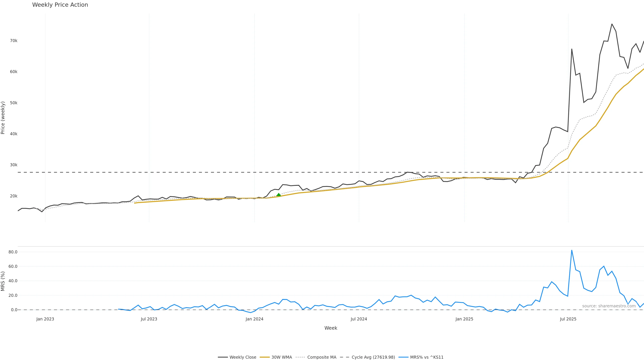Viewport: 644px width, 362px height.
Task: Click the source: sharemaestro.com text
Action: point(609,306)
